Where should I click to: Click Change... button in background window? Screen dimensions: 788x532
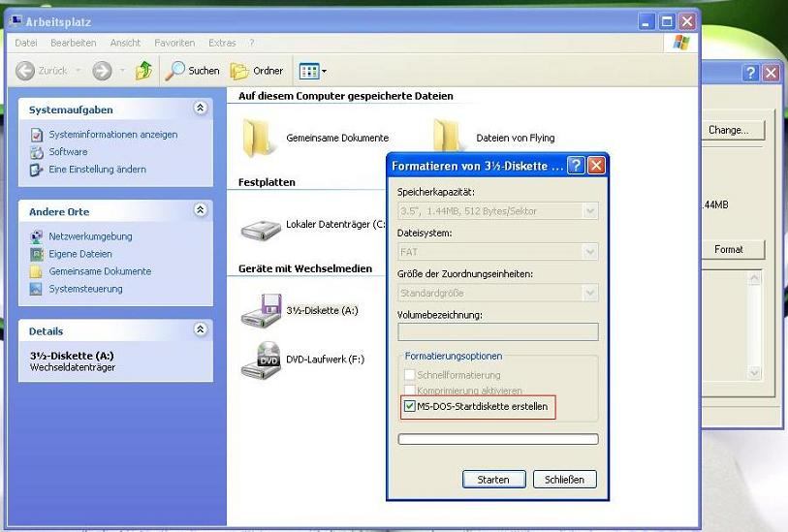point(733,130)
